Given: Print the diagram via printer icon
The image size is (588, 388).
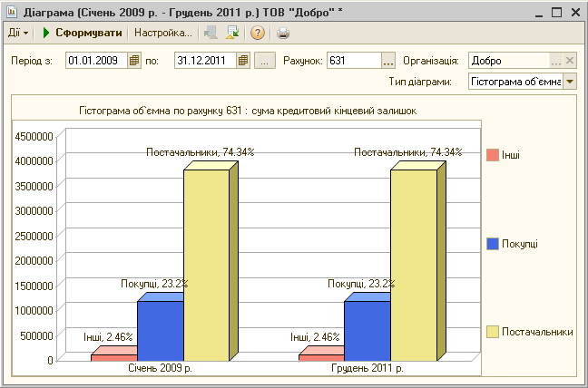Looking at the screenshot, I should [x=283, y=34].
